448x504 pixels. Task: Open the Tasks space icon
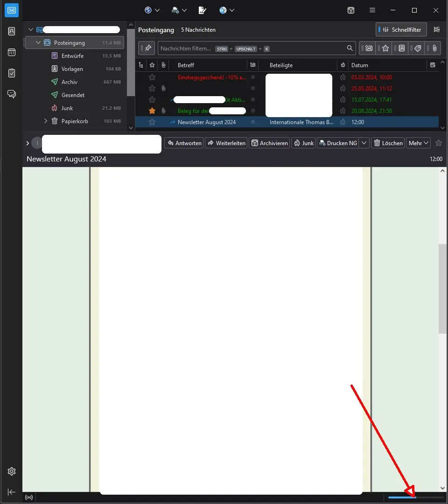click(12, 73)
